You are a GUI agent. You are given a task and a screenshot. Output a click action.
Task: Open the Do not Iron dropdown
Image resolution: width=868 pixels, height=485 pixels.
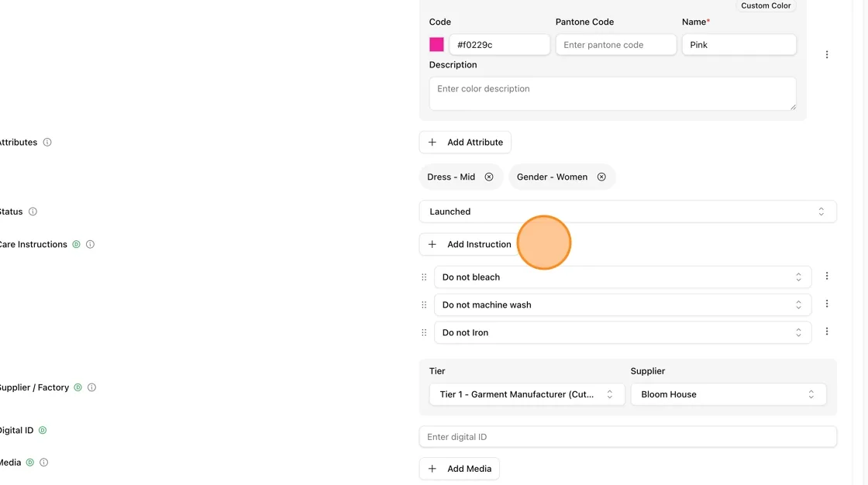622,332
